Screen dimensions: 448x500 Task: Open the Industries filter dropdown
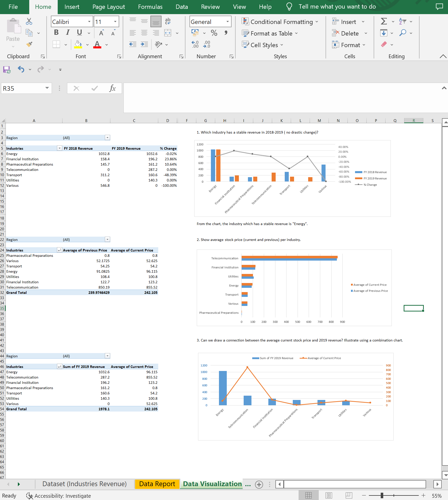[59, 148]
